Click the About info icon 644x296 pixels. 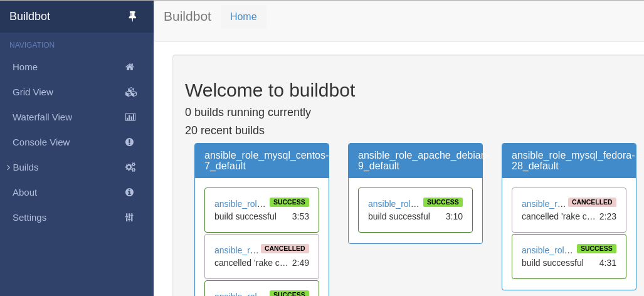tap(129, 192)
